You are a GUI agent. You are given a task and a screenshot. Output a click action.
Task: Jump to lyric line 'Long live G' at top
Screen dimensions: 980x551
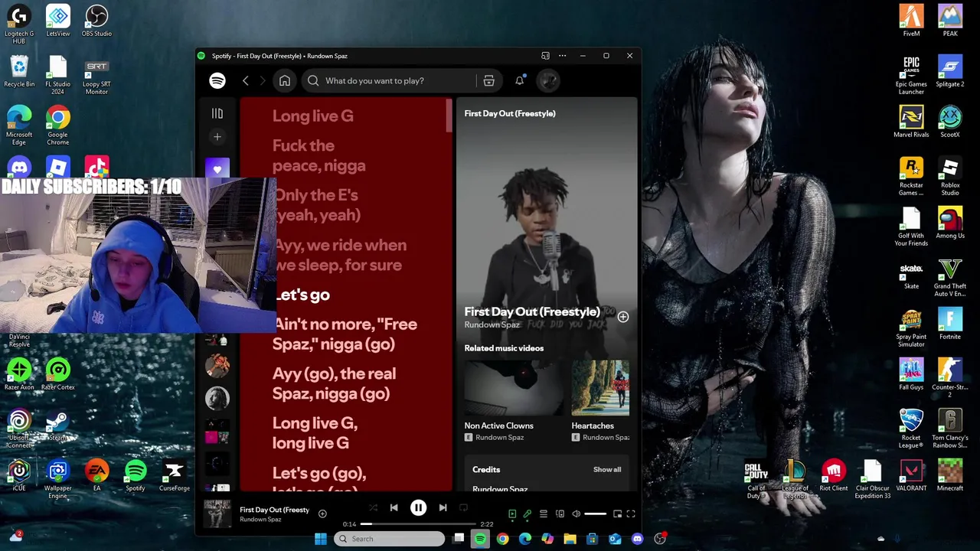tap(312, 116)
